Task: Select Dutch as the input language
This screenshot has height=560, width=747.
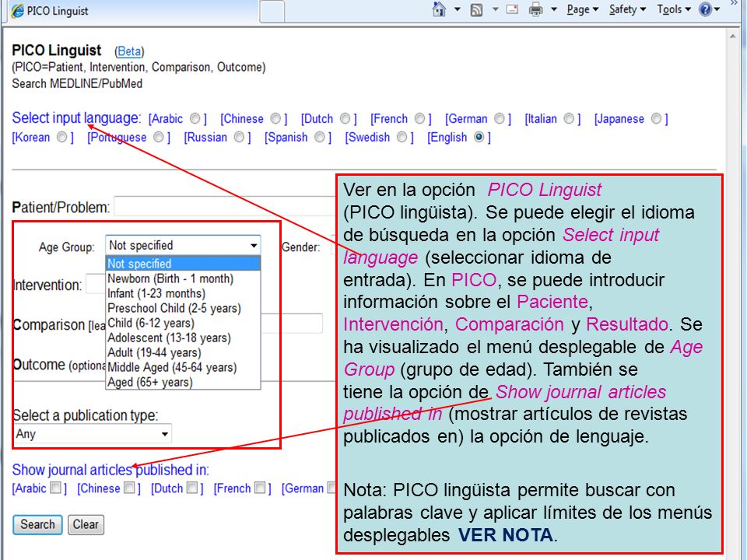Action: 345,118
